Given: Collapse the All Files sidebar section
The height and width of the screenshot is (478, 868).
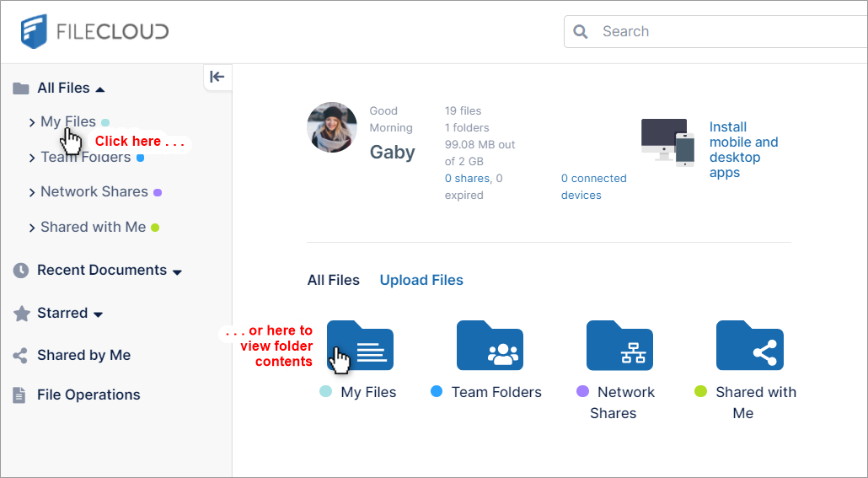Looking at the screenshot, I should pos(100,89).
